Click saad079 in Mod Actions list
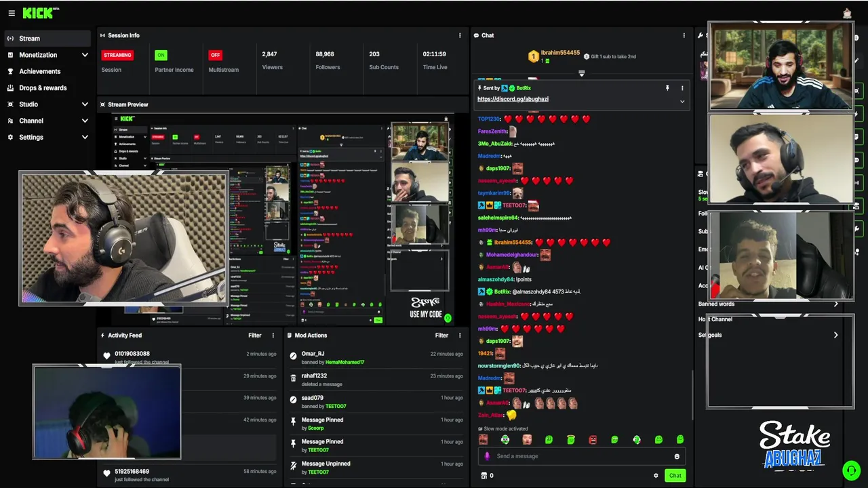Screen dimensions: 868x488 point(313,398)
